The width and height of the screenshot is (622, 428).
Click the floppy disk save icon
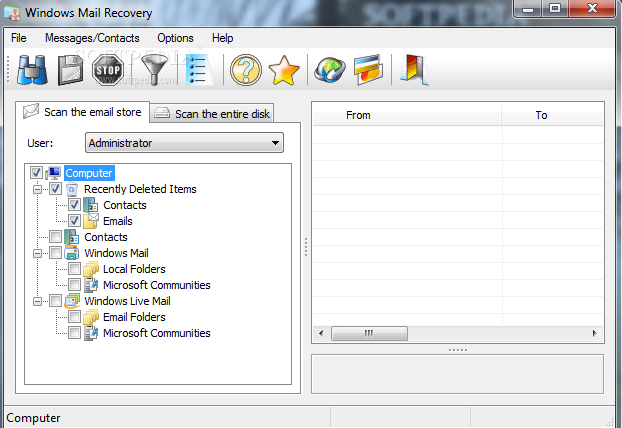70,70
